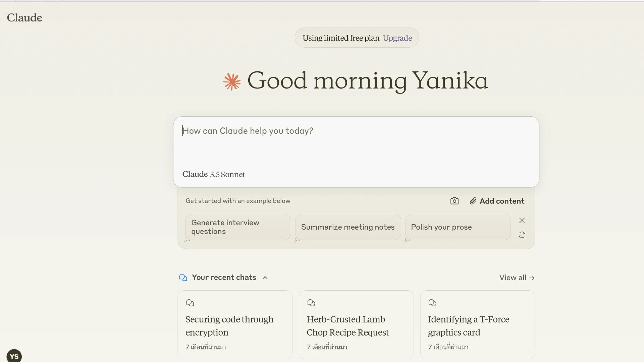Screen dimensions: 644x362
Task: Open the YS user avatar menu
Action: pyautogui.click(x=14, y=356)
